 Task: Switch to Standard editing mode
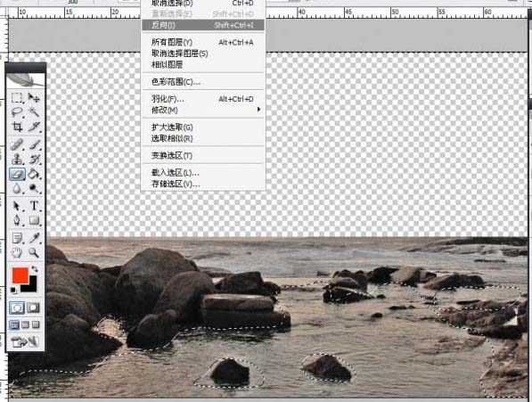pos(17,308)
